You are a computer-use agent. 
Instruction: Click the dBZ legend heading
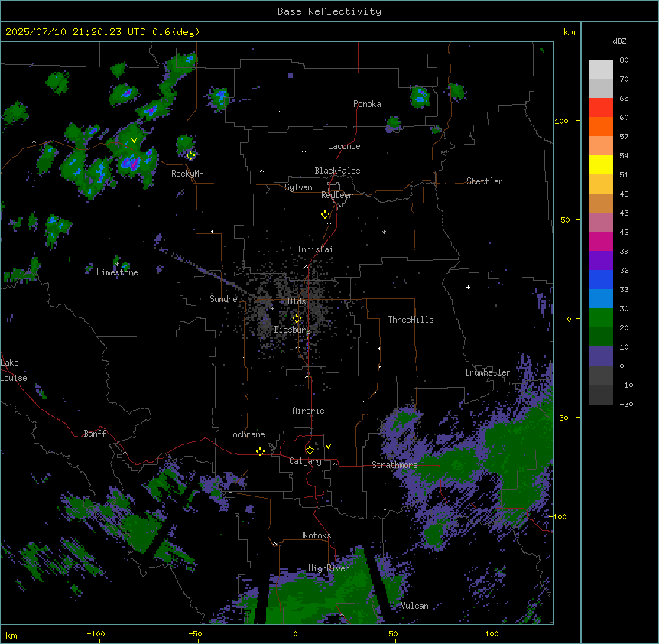pos(619,41)
